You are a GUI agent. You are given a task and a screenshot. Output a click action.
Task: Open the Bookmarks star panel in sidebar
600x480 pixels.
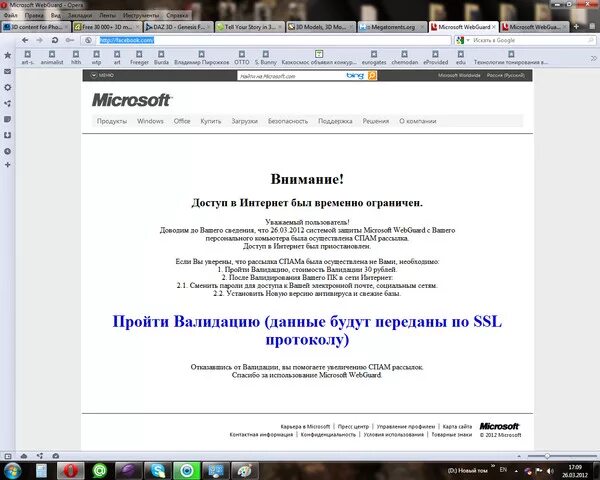click(x=7, y=55)
